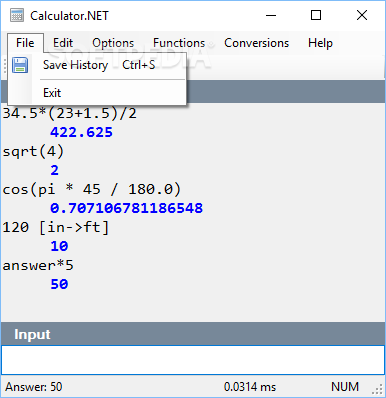Click the NUM indicator in status bar
Screen dimensions: 386x398
coord(345,387)
